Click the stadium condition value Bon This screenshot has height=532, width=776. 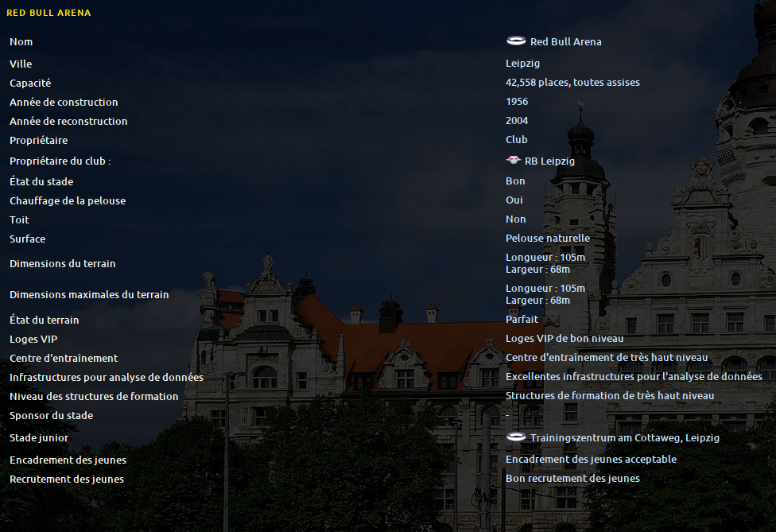515,181
